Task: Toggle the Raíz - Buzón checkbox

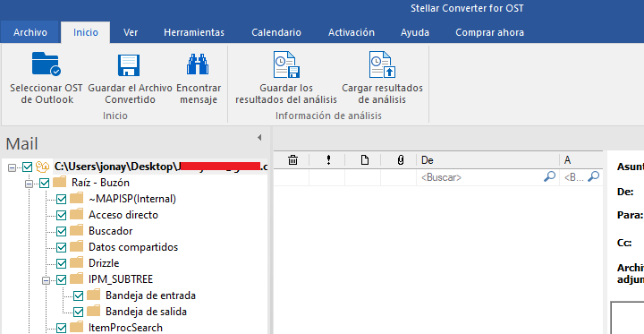Action: pos(44,183)
